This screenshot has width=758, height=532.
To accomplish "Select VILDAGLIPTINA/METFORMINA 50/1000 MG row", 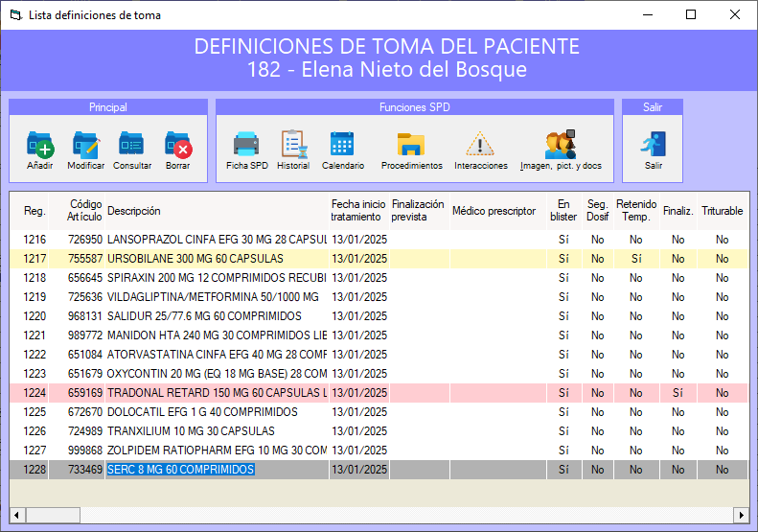I will pos(379,297).
